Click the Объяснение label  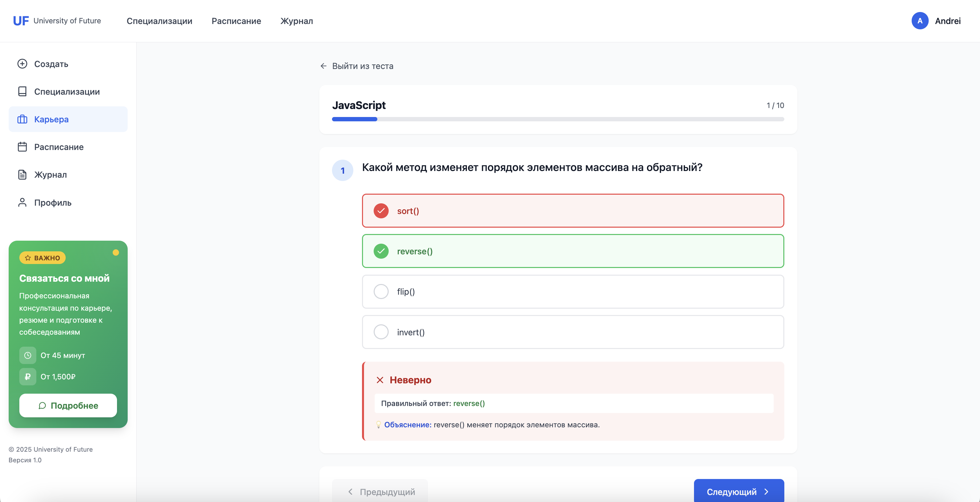point(407,424)
